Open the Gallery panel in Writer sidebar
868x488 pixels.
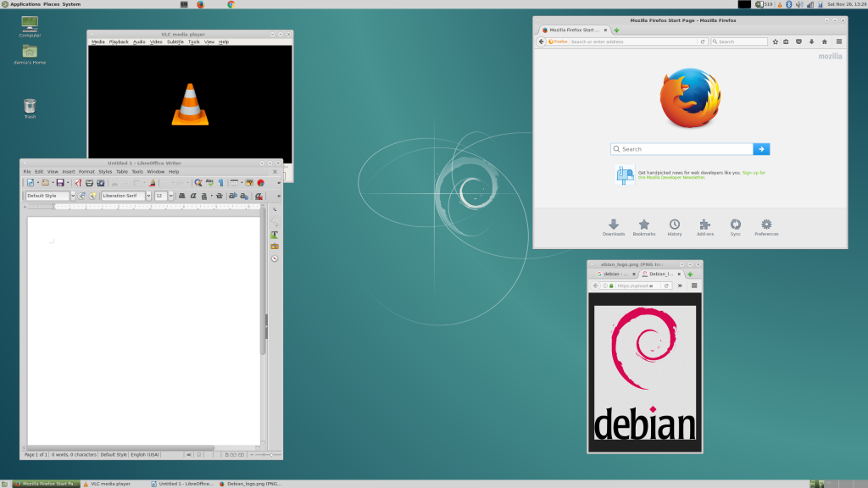coord(275,247)
